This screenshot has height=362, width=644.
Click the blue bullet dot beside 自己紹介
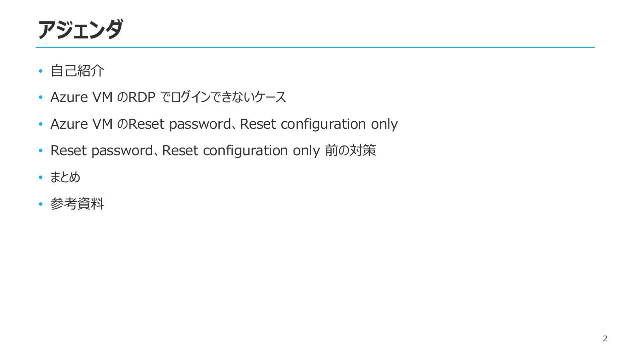tap(41, 71)
